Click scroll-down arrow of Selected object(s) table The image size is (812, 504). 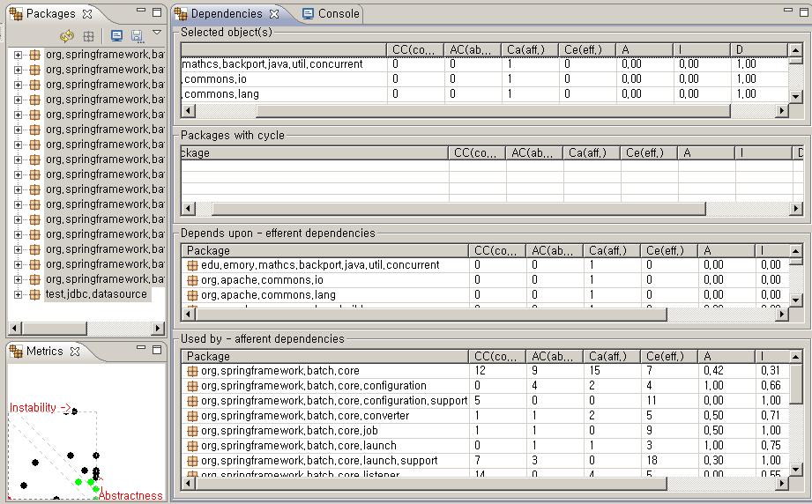point(795,96)
